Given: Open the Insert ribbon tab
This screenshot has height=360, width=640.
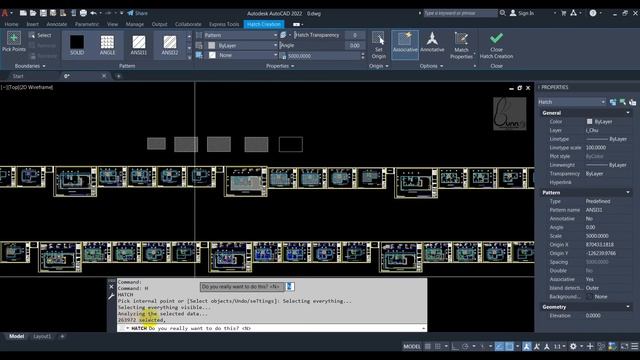Looking at the screenshot, I should pos(33,24).
